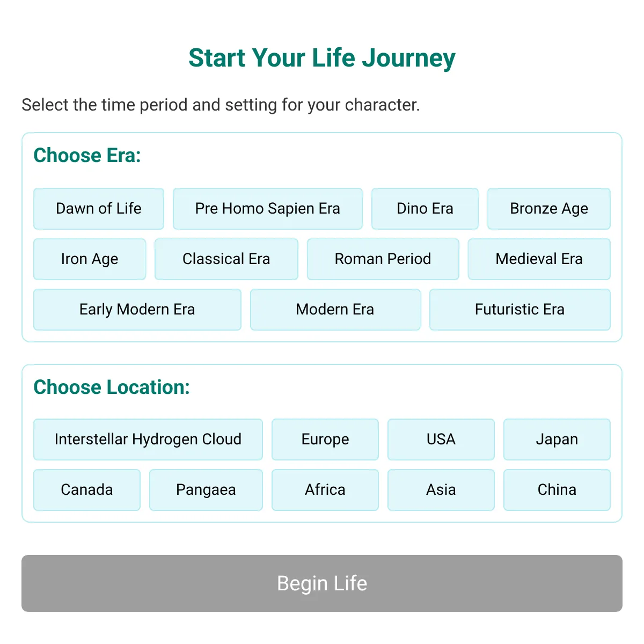
Task: Choose Futuristic Era setting
Action: [520, 310]
